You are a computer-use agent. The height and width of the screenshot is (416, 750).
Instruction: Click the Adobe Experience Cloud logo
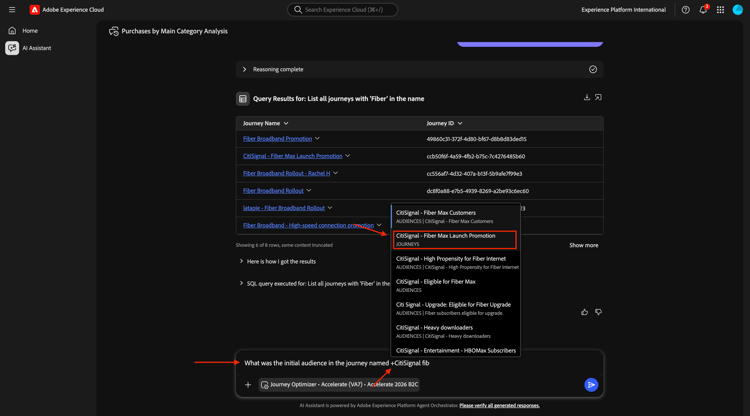tap(34, 10)
